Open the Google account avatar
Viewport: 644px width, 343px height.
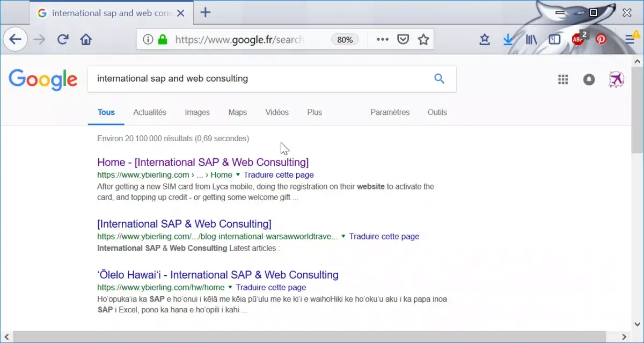tap(617, 79)
